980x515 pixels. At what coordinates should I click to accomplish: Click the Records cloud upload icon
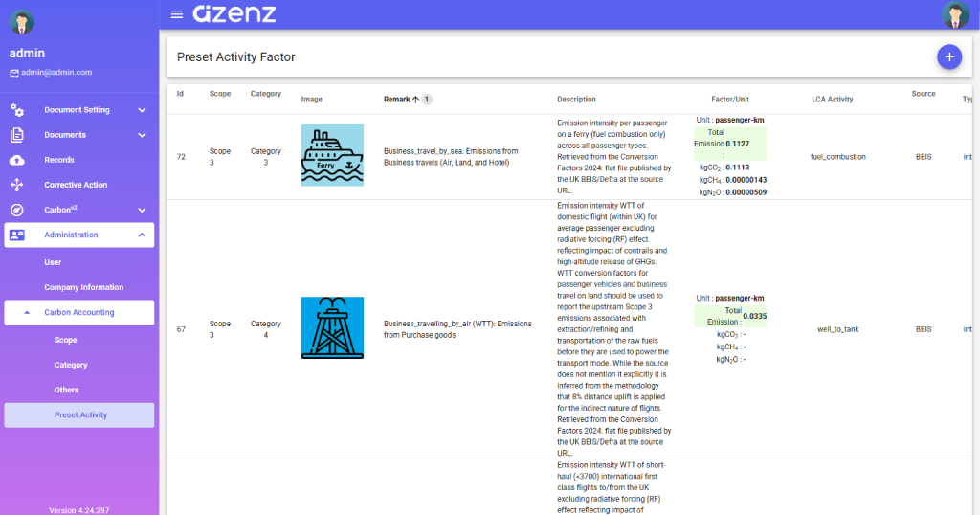pos(17,160)
